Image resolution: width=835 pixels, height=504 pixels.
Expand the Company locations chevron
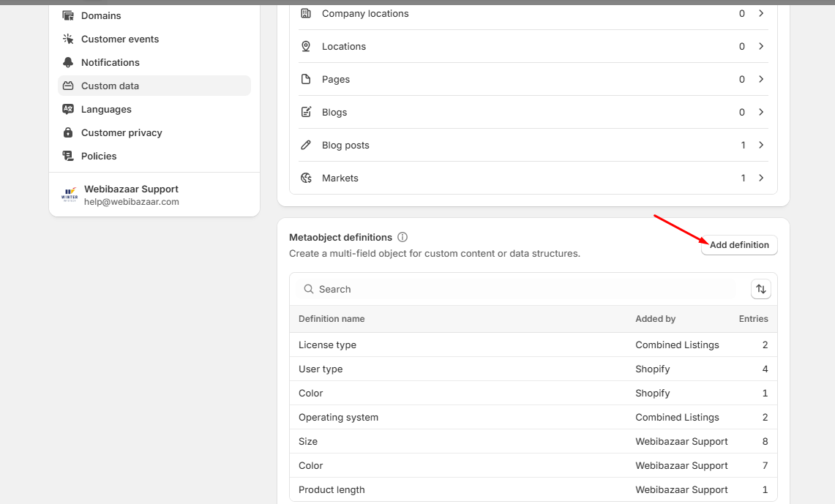tap(761, 13)
